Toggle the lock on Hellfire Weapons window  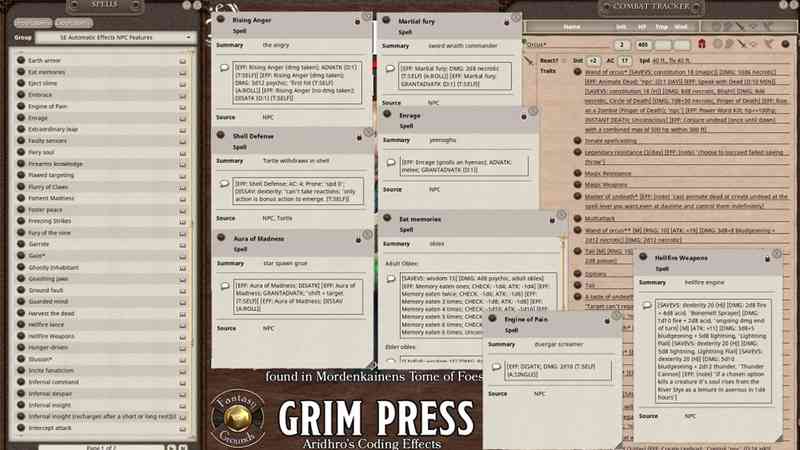[766, 258]
